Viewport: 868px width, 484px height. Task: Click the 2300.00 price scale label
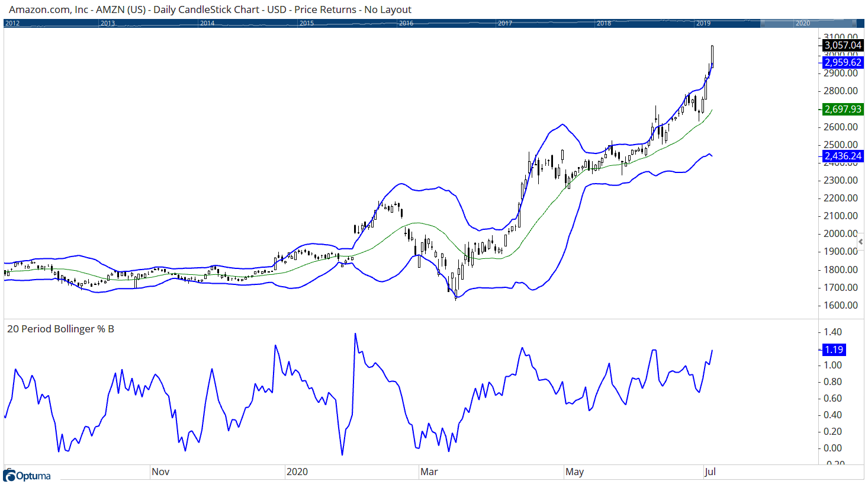(x=841, y=180)
